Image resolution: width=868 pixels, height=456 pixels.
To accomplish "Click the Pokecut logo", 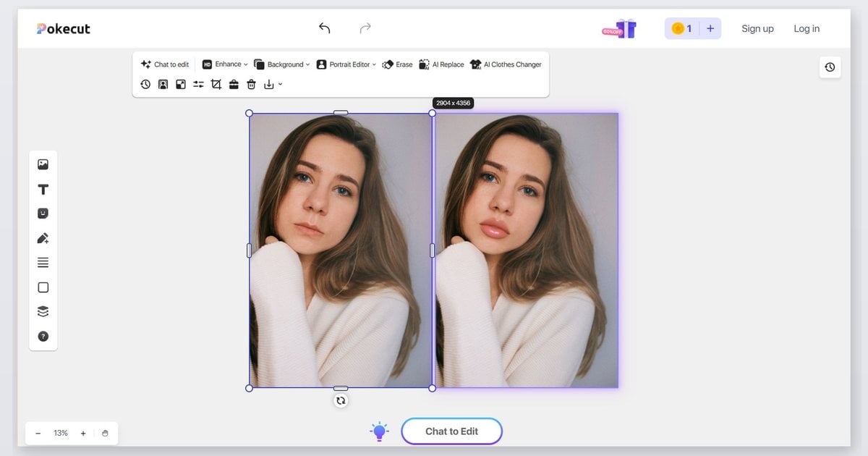I will coord(64,29).
